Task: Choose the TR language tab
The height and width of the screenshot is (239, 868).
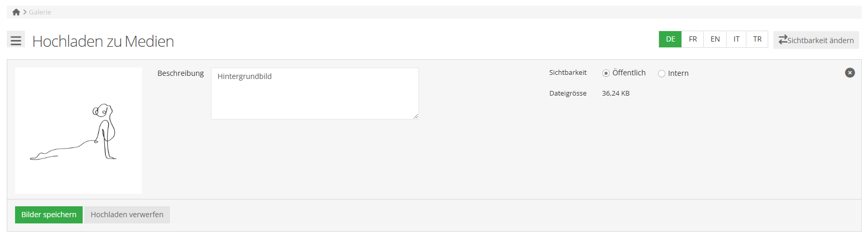Action: click(757, 39)
